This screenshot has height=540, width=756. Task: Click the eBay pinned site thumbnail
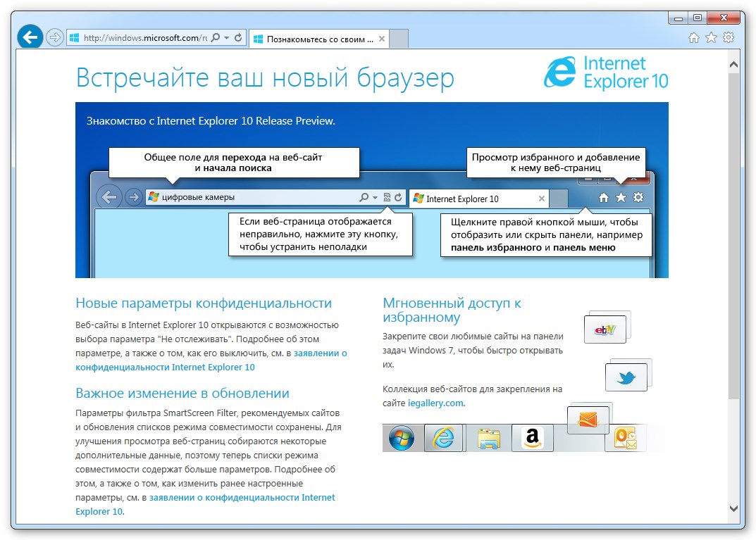tap(605, 329)
